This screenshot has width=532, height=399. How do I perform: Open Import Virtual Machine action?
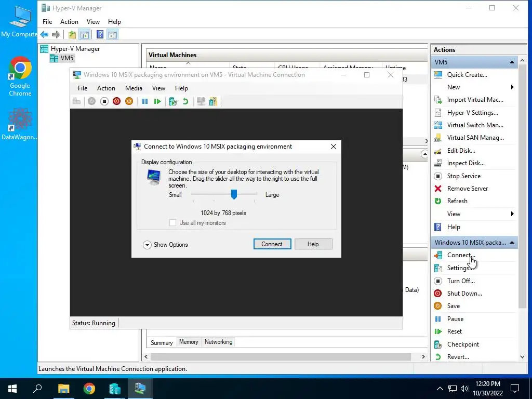tap(475, 100)
